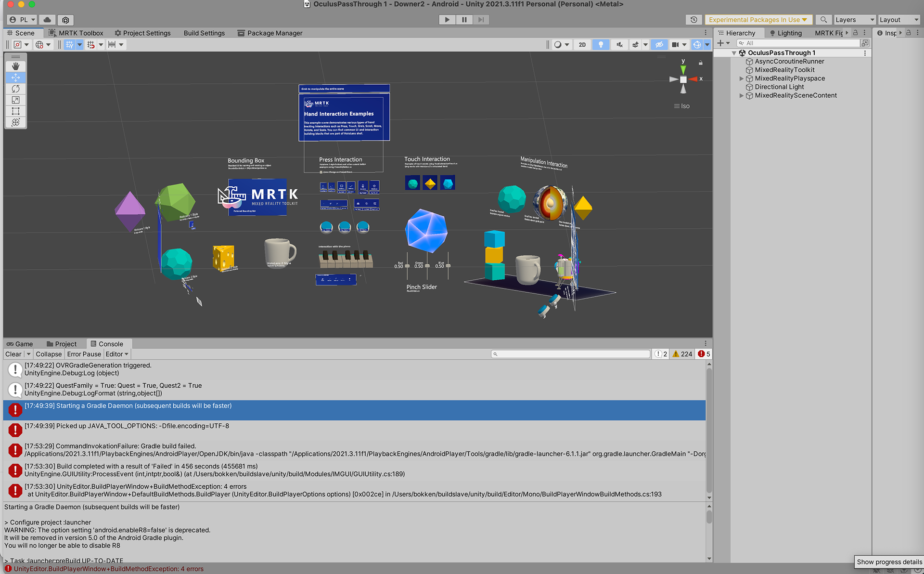Open the gizmos dropdown arrow

[707, 45]
